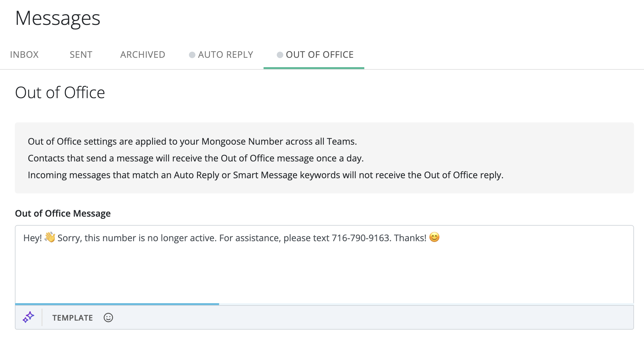Click the TEMPLATE button
Viewport: 644px width, 339px height.
click(72, 318)
